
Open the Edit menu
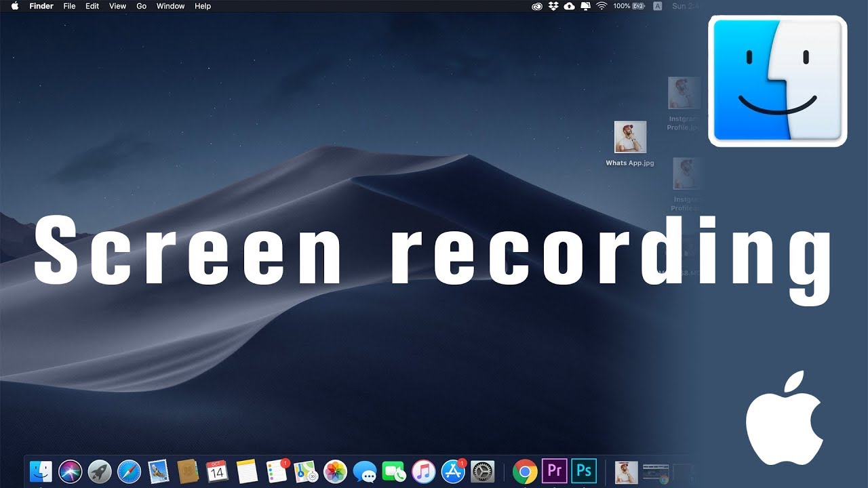coord(92,6)
